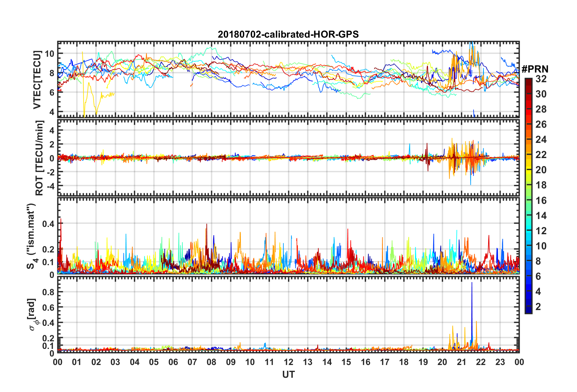This screenshot has height=392, width=577.
Task: Click colorbar tick label 32
Action: click(541, 79)
